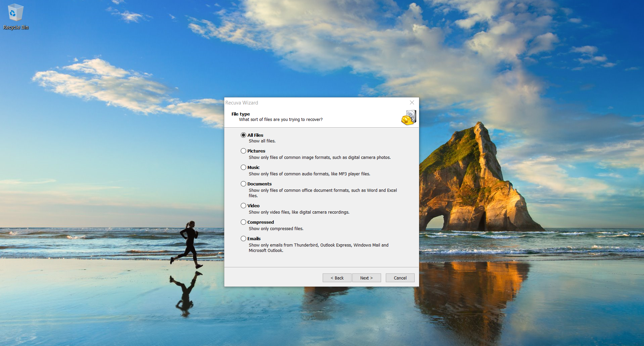The width and height of the screenshot is (644, 346).
Task: Select the Pictures file type option
Action: (243, 151)
